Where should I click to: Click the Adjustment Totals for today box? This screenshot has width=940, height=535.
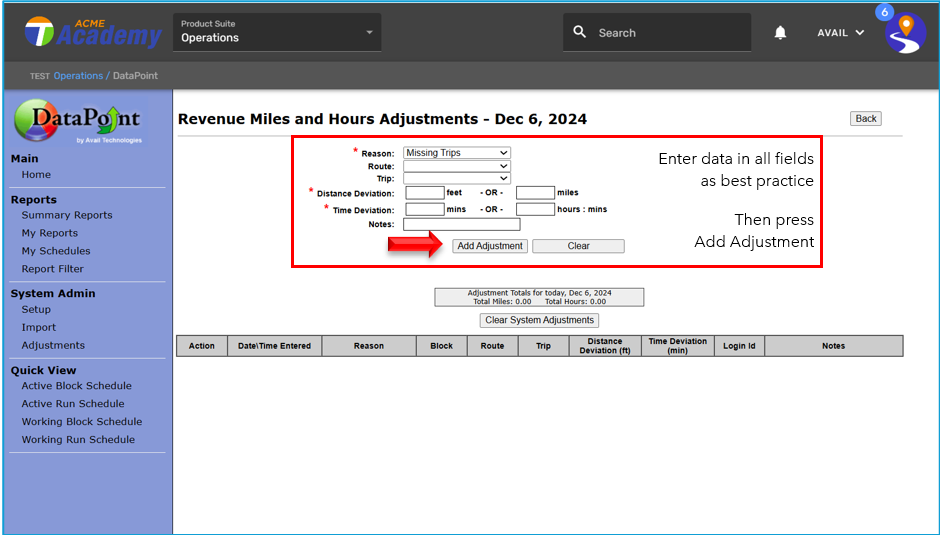(540, 297)
